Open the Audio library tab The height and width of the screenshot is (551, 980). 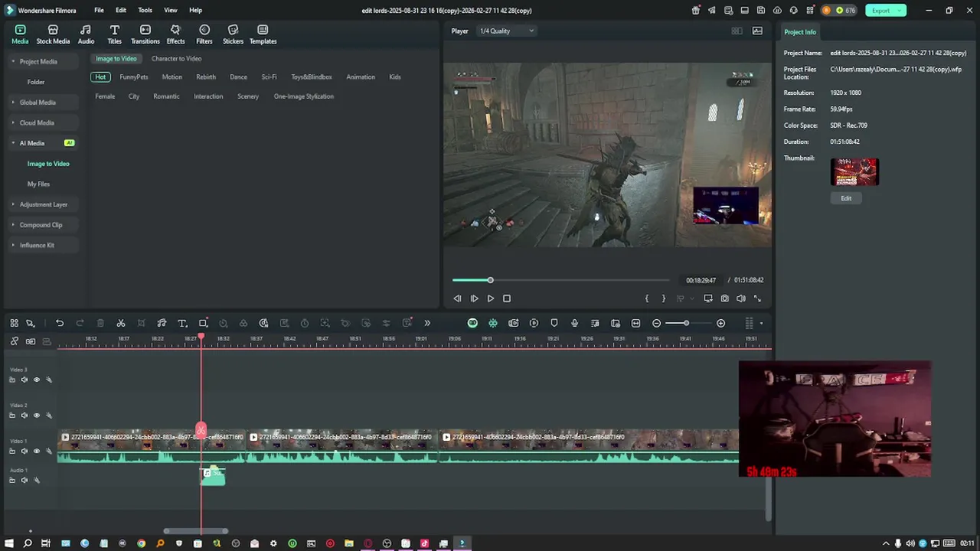click(x=86, y=34)
